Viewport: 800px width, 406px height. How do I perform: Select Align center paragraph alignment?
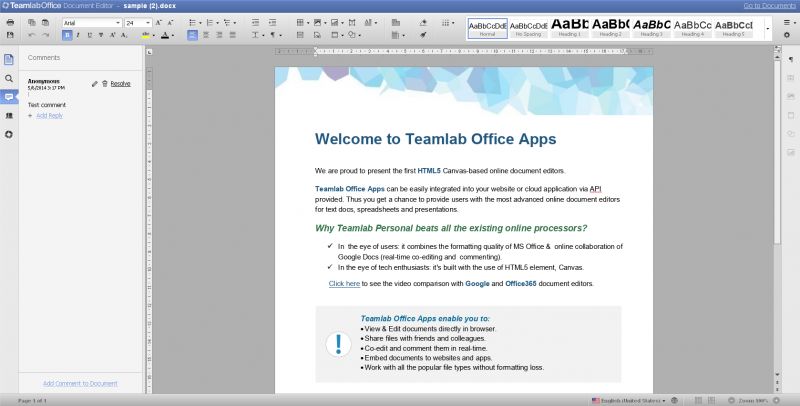tap(206, 35)
